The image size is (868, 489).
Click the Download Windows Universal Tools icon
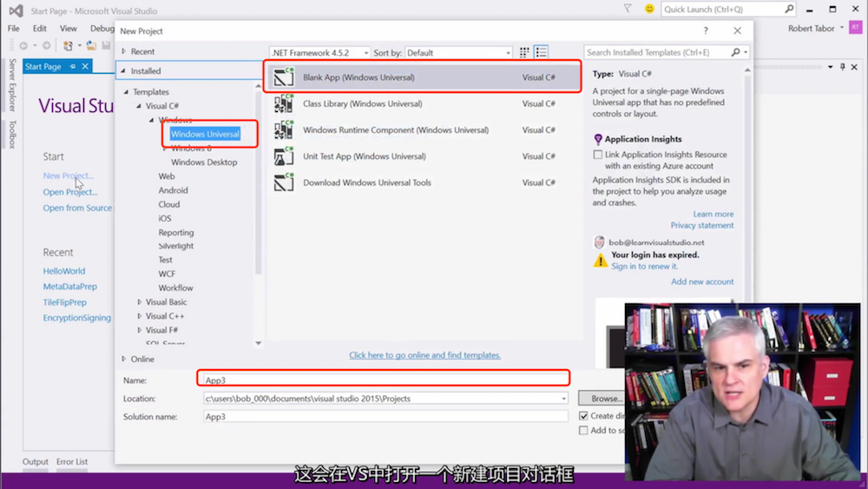284,182
